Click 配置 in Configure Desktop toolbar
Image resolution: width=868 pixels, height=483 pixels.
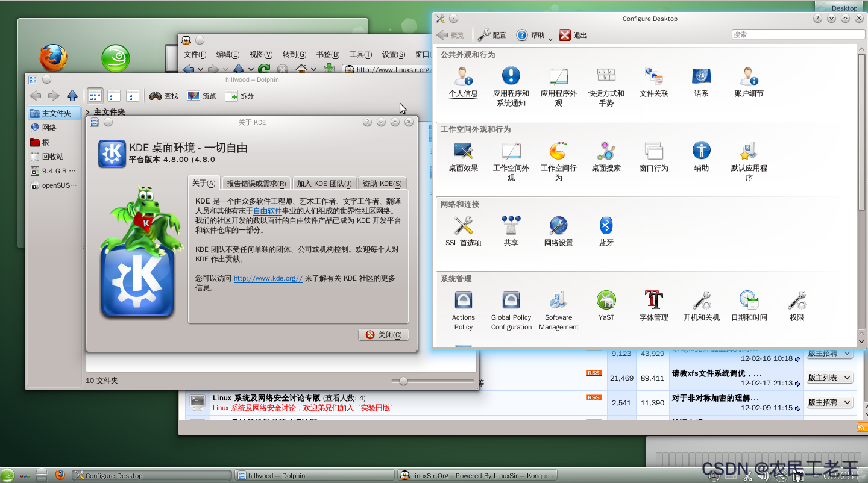492,35
